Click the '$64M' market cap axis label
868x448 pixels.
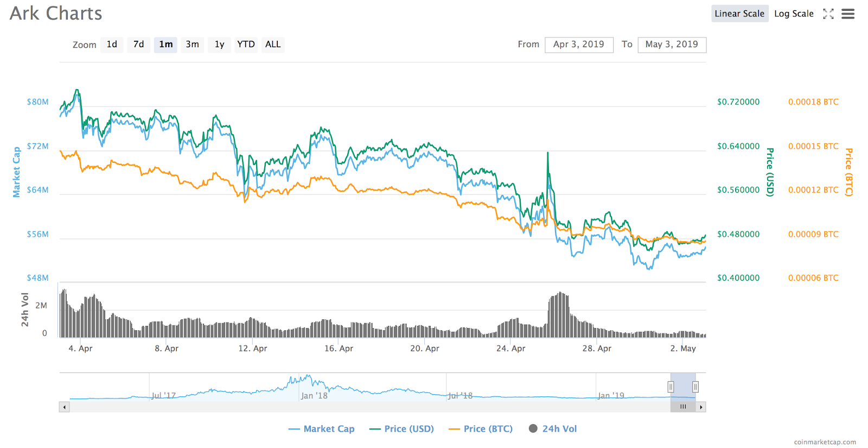tap(38, 190)
